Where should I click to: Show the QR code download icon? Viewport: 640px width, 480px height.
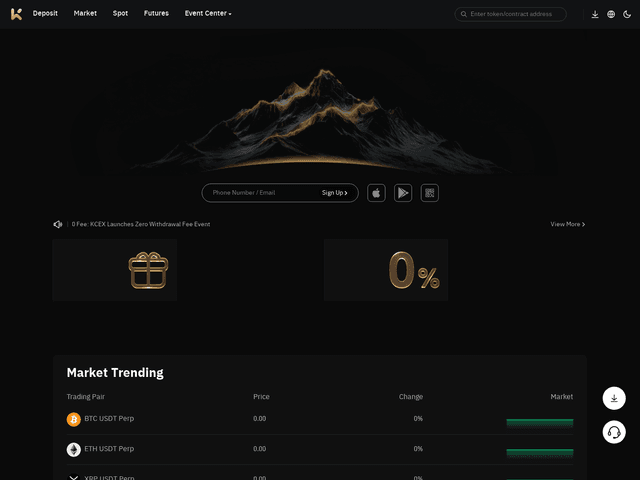[430, 193]
